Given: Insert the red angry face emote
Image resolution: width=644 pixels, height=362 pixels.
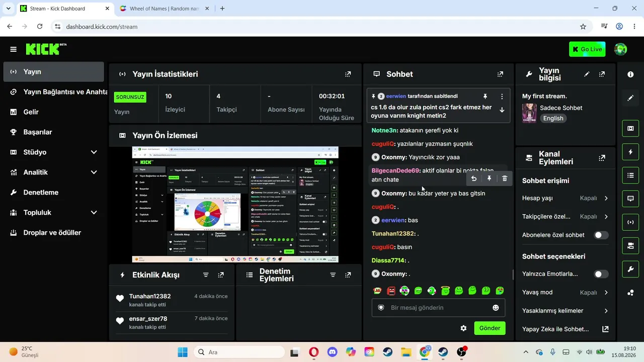Looking at the screenshot, I should pyautogui.click(x=391, y=291).
